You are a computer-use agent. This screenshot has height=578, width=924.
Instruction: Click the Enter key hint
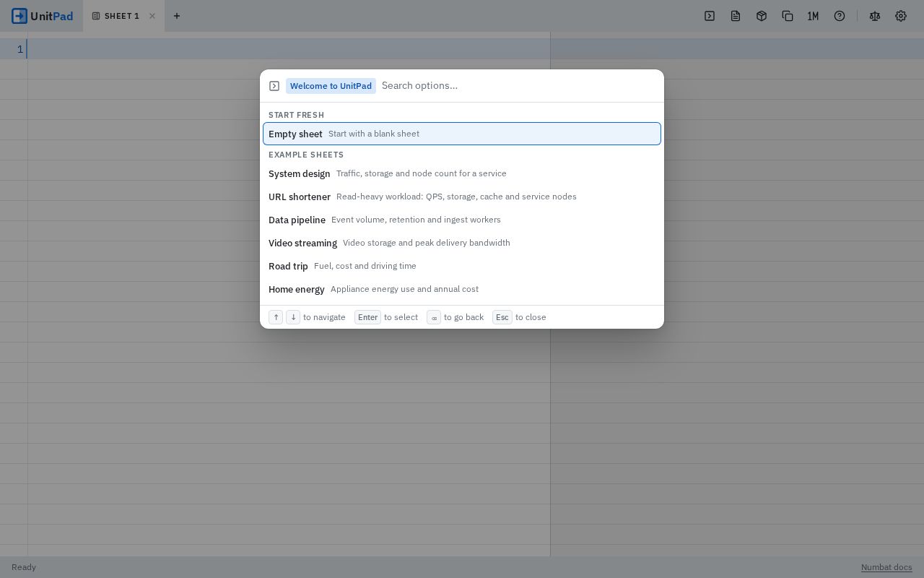point(367,317)
